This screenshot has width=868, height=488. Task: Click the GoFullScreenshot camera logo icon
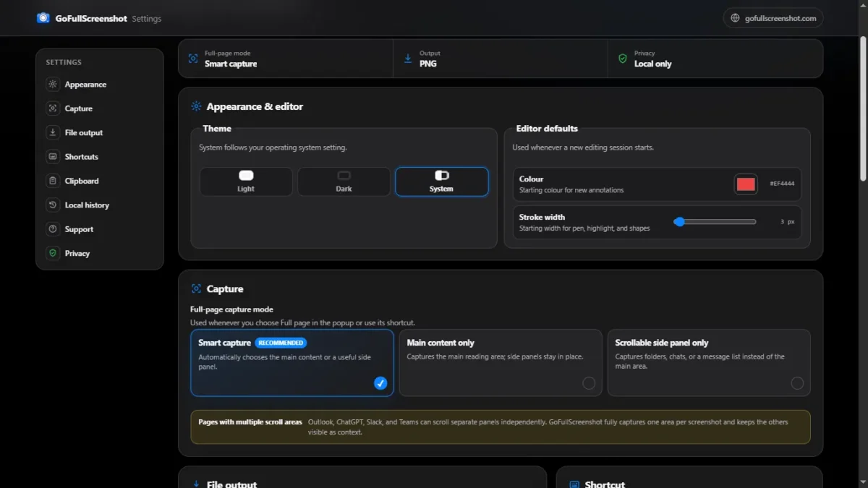pos(43,18)
